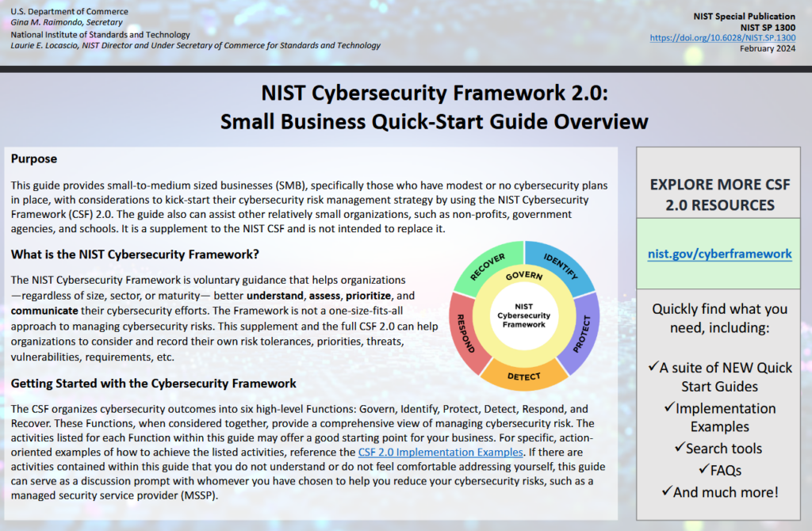This screenshot has height=531, width=812.
Task: Visit the nist.gov/cyberframework link
Action: click(719, 254)
